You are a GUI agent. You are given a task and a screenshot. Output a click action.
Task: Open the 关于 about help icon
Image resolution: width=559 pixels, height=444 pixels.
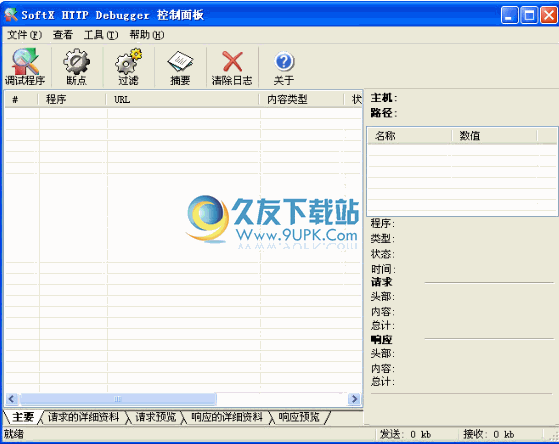284,67
